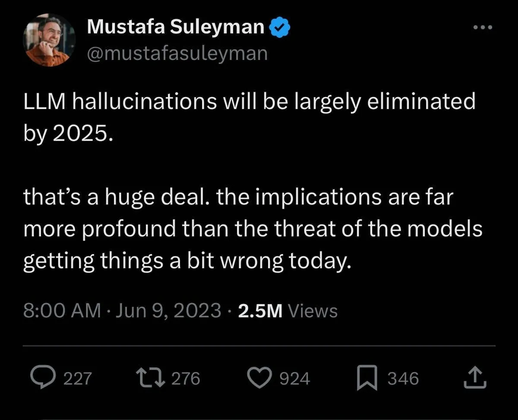Click the paragraph starting "that's a huge deal"
The width and height of the screenshot is (518, 420).
click(x=252, y=229)
